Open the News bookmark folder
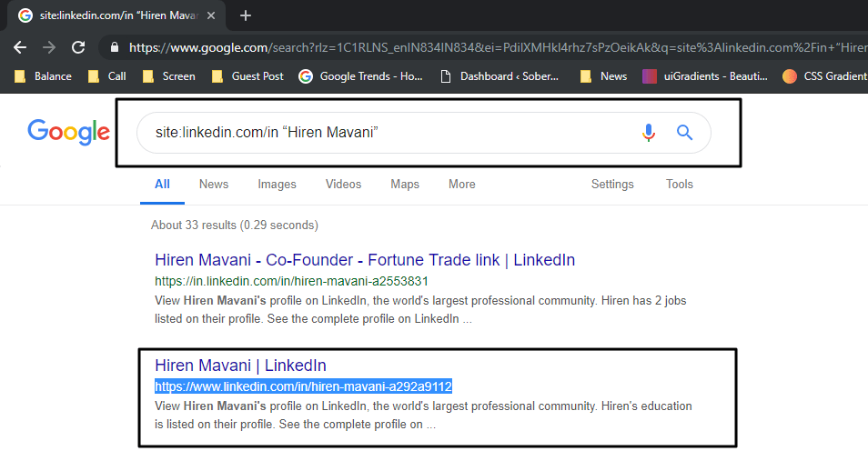 pos(603,76)
